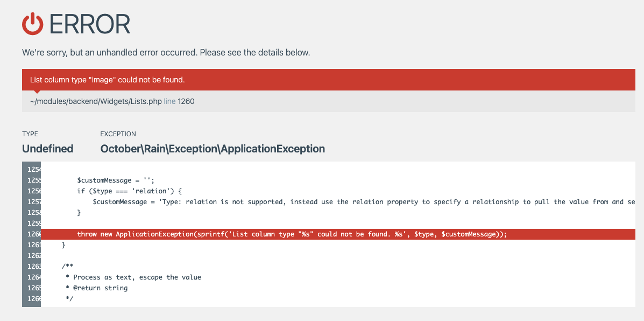Click the 'Undefined' type value

(48, 149)
